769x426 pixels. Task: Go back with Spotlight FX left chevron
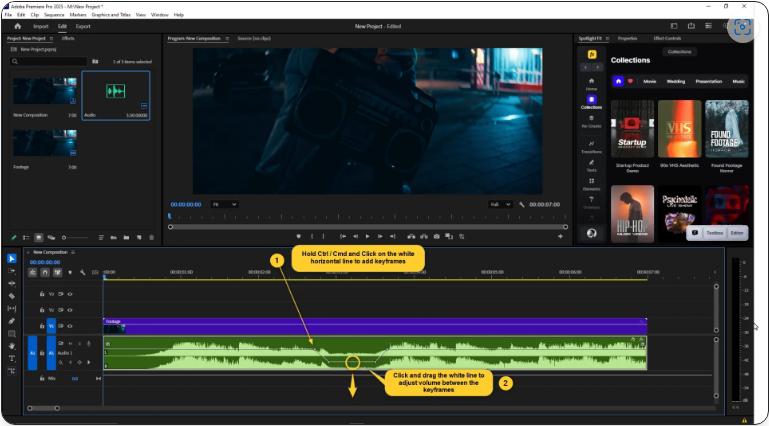pyautogui.click(x=586, y=67)
